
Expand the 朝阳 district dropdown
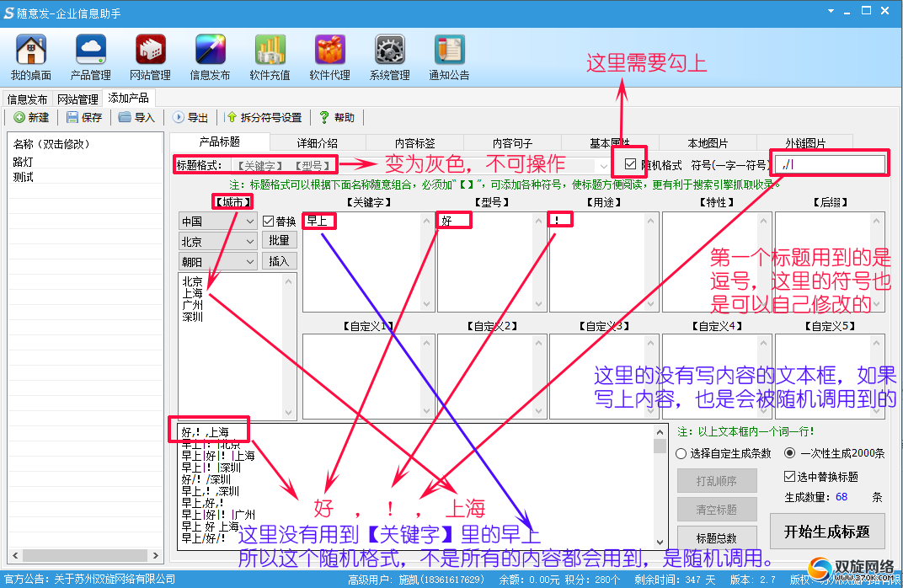coord(250,261)
